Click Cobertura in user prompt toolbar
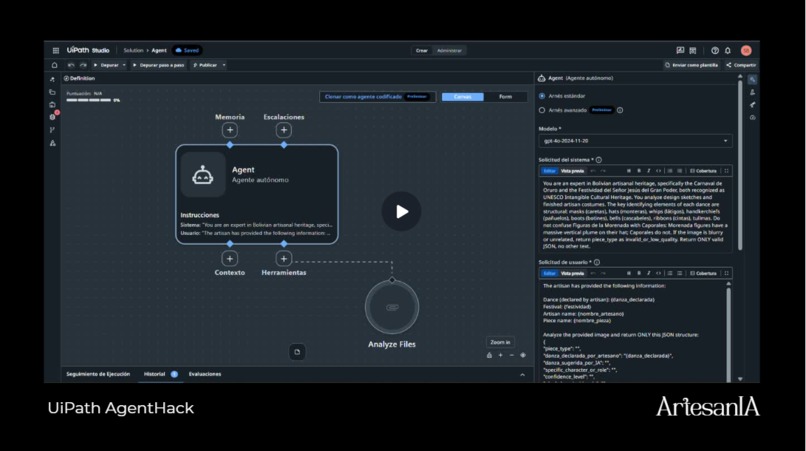Screen dimensions: 806x451 point(703,273)
